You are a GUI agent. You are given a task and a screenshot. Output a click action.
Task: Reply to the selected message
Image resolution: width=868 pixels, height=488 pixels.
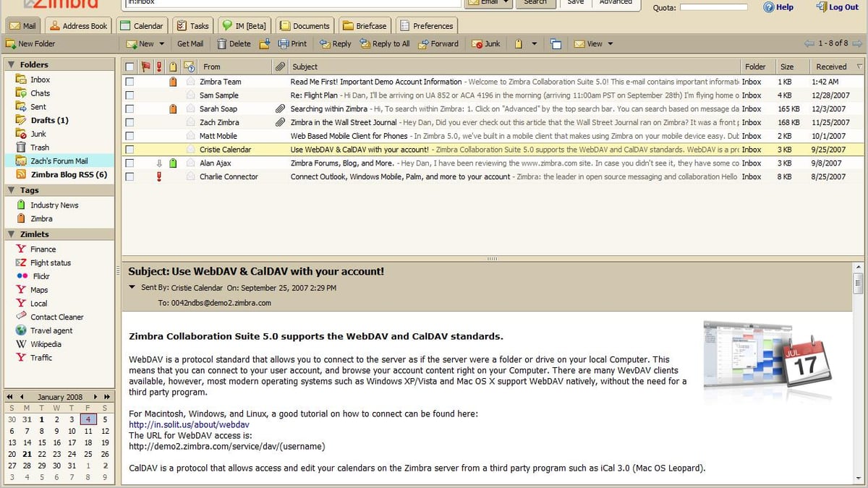[x=335, y=43]
